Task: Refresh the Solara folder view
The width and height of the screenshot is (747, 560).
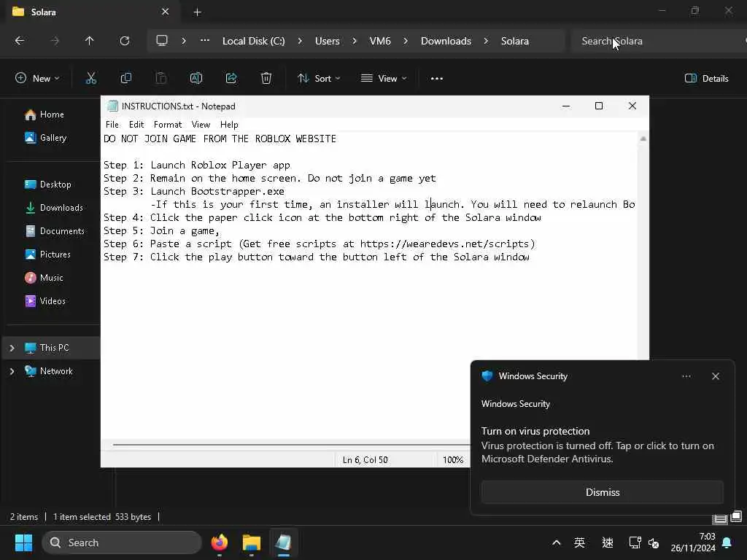Action: point(125,41)
